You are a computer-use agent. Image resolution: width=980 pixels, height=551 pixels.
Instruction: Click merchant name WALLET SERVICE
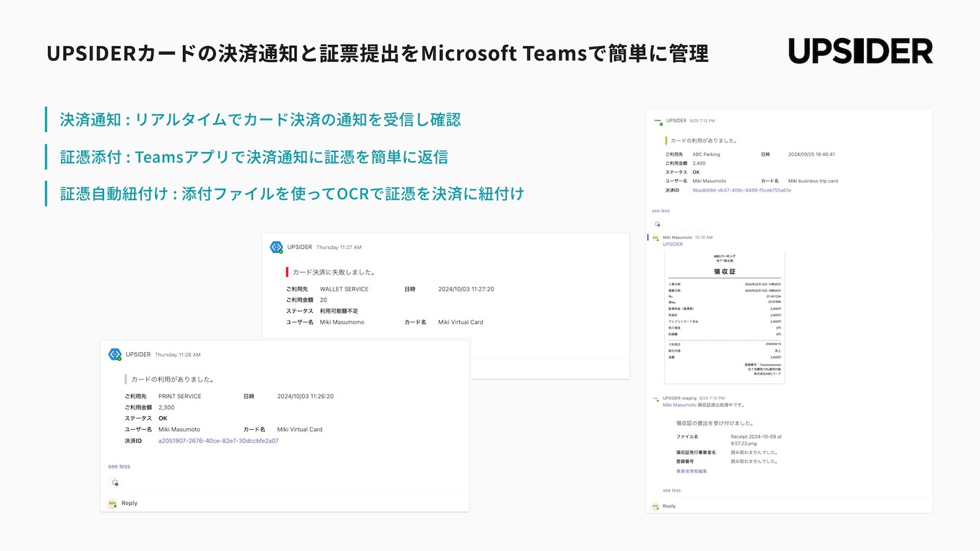(344, 289)
